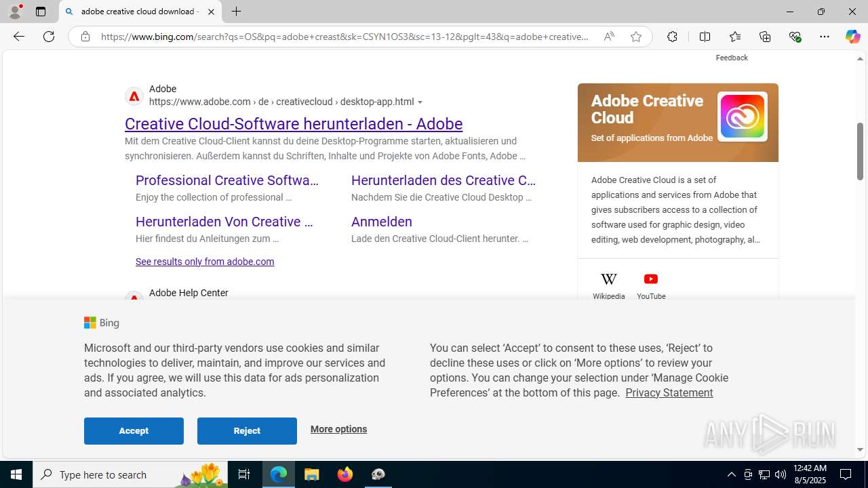Accept Bing cookies

(134, 431)
